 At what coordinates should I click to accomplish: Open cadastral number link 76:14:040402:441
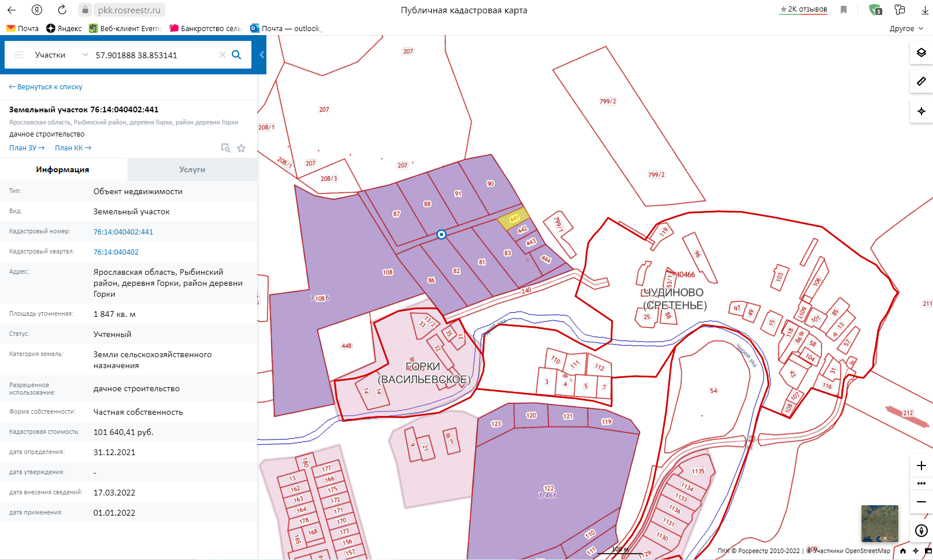pos(123,232)
